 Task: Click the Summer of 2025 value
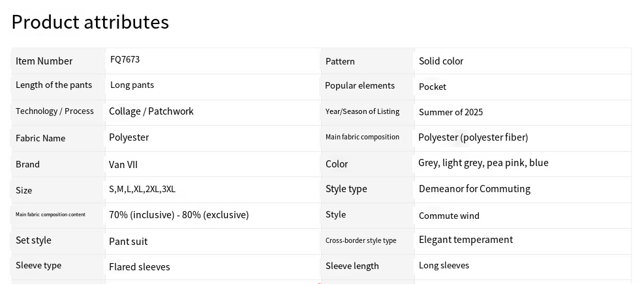tap(451, 112)
